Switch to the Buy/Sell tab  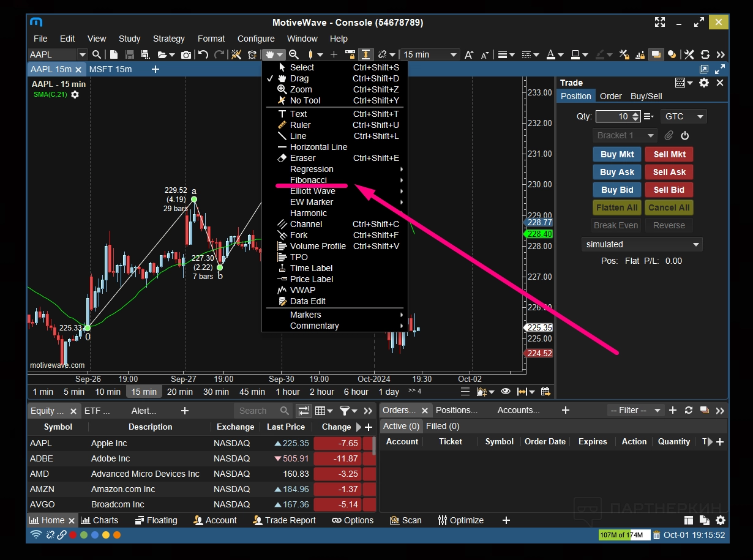[646, 96]
